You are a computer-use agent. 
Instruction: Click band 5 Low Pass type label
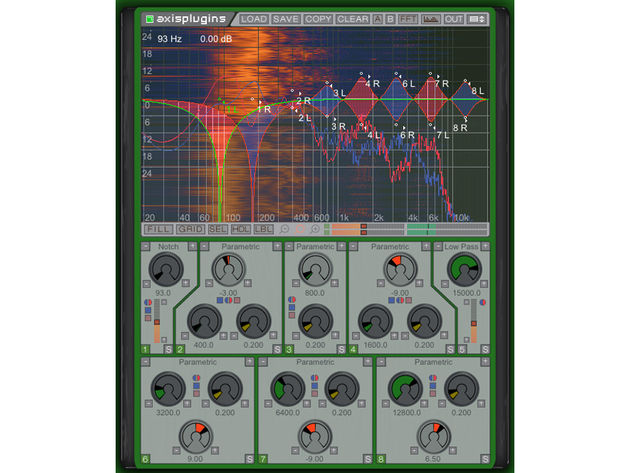[461, 246]
